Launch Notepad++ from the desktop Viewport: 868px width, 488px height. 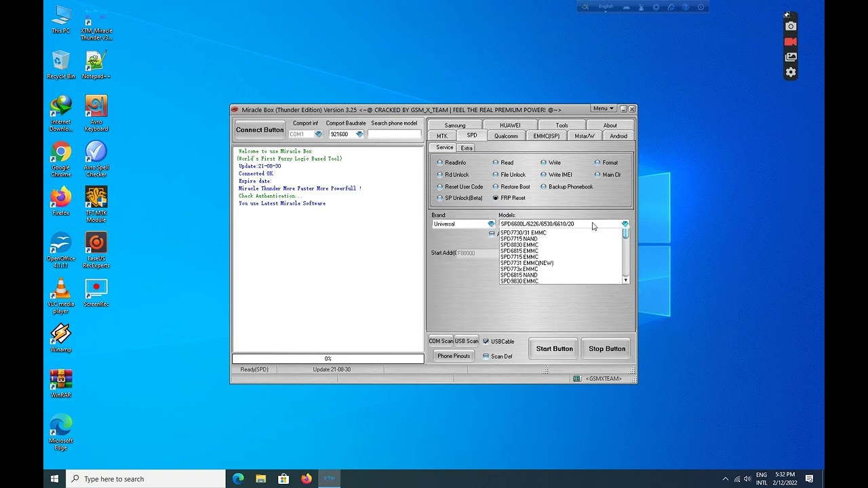(96, 65)
